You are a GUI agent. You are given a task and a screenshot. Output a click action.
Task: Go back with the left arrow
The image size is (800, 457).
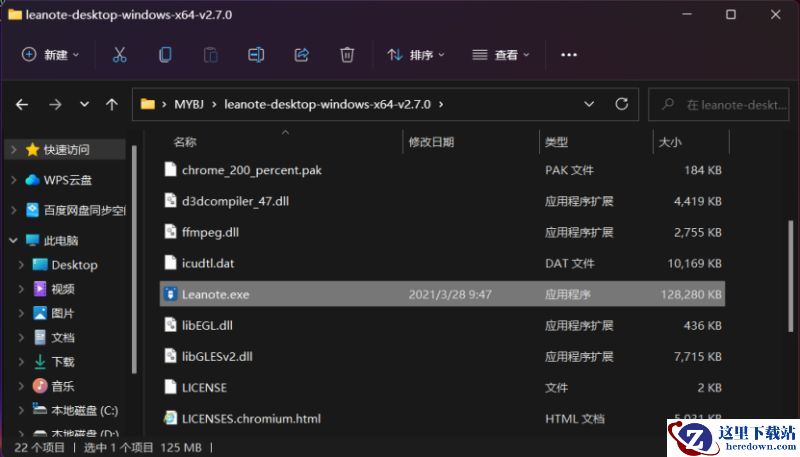coord(22,105)
